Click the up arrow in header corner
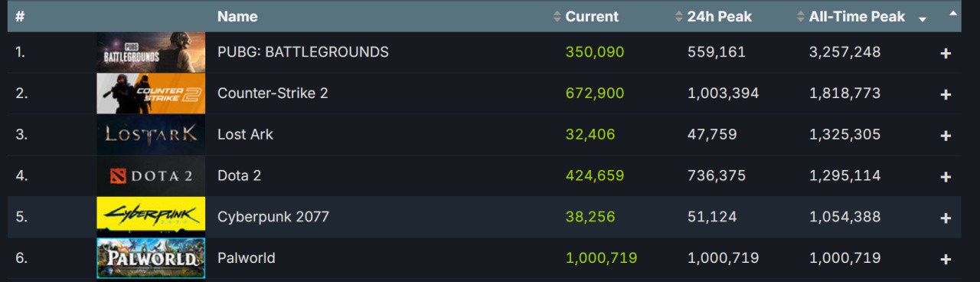This screenshot has height=282, width=980. pyautogui.click(x=952, y=13)
